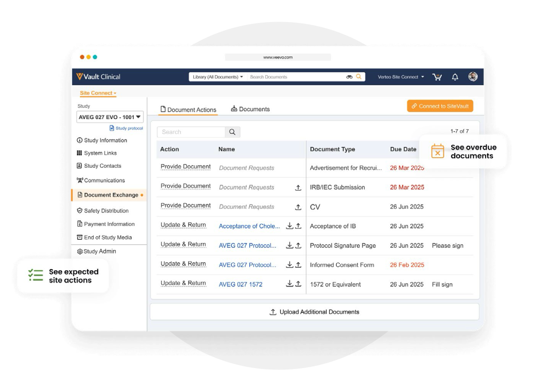Expand the AVEG 027 EVO - 1001 study selector

[110, 117]
